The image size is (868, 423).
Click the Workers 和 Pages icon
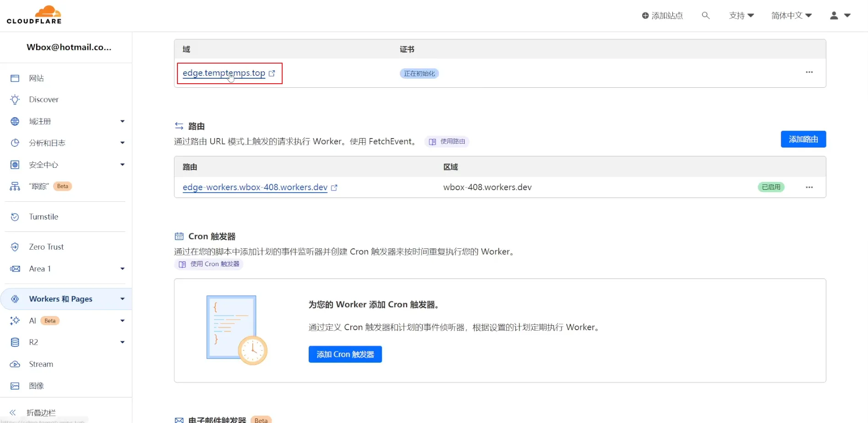point(15,299)
